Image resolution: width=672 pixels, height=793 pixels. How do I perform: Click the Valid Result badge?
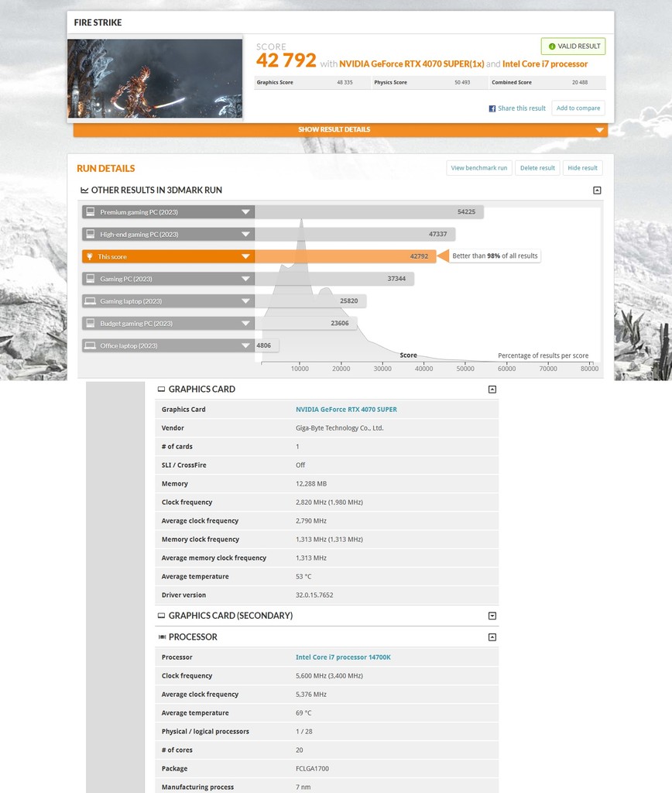(573, 46)
